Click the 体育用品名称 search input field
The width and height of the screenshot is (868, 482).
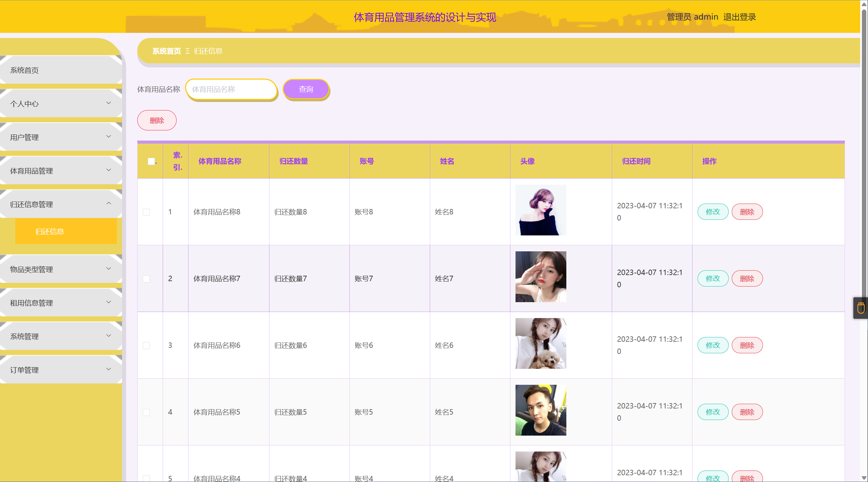point(231,89)
